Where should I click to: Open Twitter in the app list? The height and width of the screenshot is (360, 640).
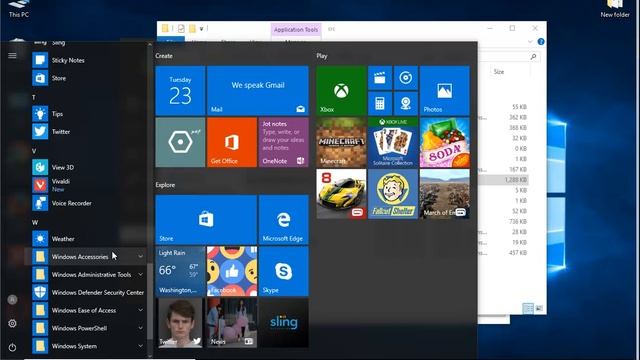click(x=88, y=131)
